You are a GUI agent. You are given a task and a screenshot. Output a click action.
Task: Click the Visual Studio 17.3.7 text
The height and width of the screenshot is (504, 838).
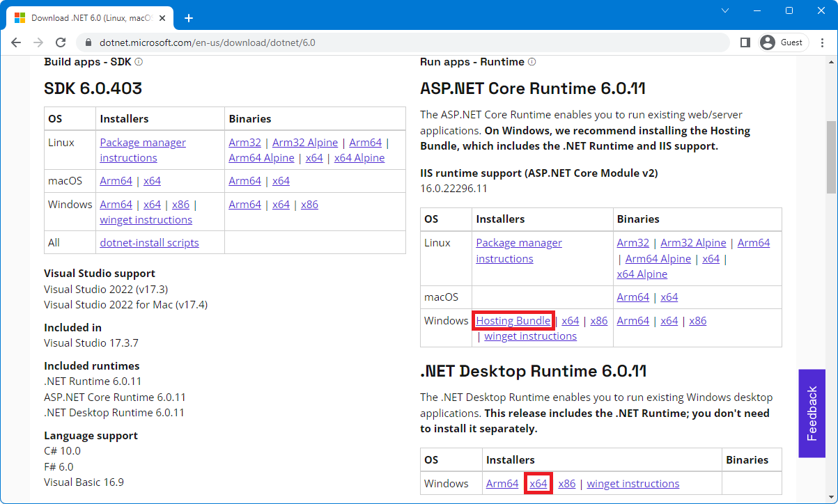(x=91, y=342)
